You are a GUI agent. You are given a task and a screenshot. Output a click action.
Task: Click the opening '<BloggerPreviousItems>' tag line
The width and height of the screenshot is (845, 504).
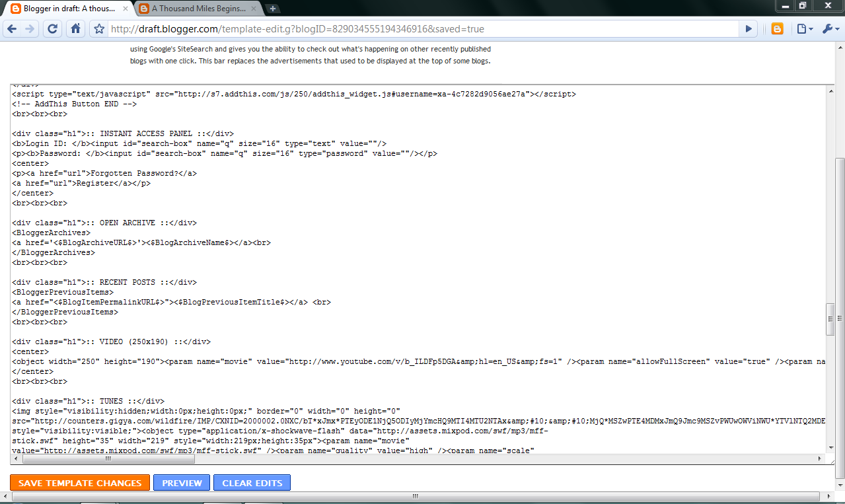63,292
